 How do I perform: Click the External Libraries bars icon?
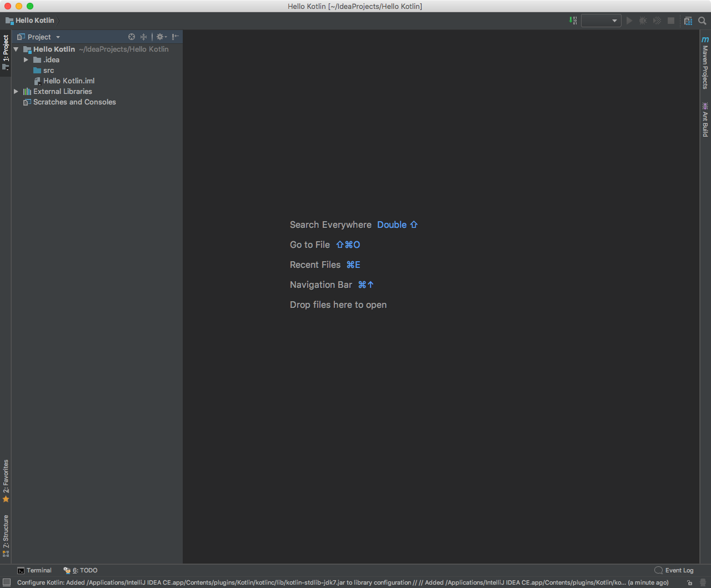pyautogui.click(x=27, y=92)
